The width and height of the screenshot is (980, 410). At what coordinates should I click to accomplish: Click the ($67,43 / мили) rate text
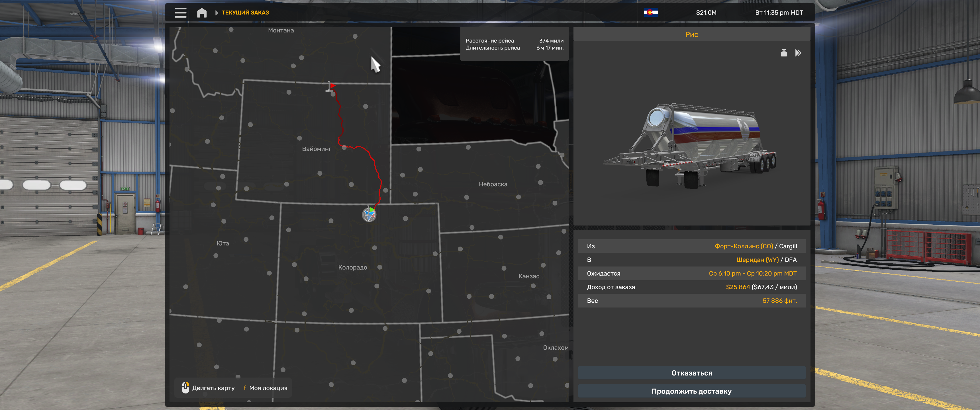(774, 287)
